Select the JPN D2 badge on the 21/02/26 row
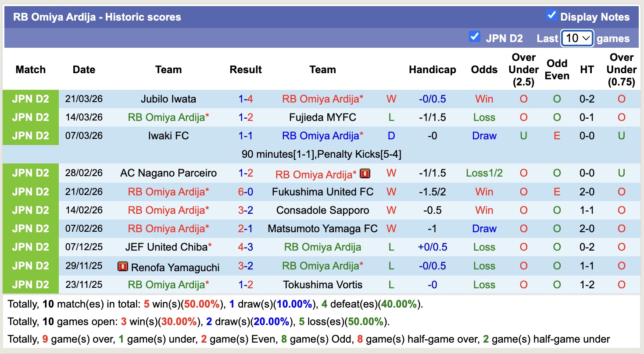Viewport: 644px width, 354px height. coord(31,191)
